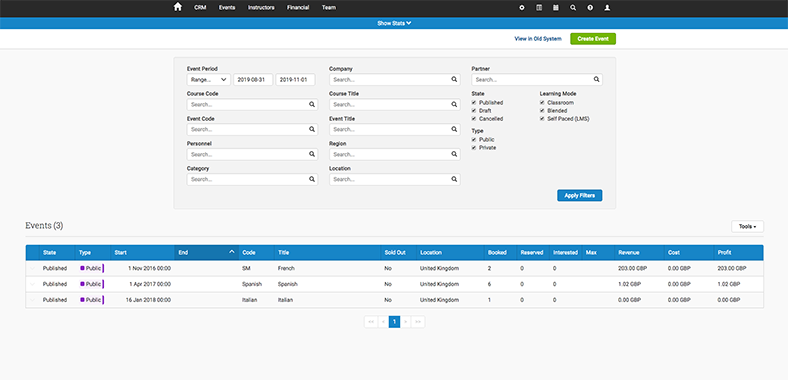
Task: Expand the Show Stats panel
Action: [395, 23]
